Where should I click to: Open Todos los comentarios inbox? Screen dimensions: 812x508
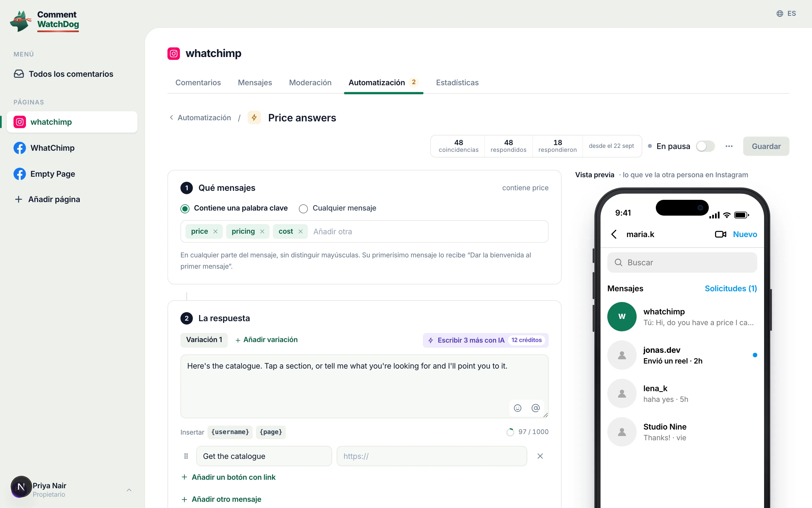point(72,74)
